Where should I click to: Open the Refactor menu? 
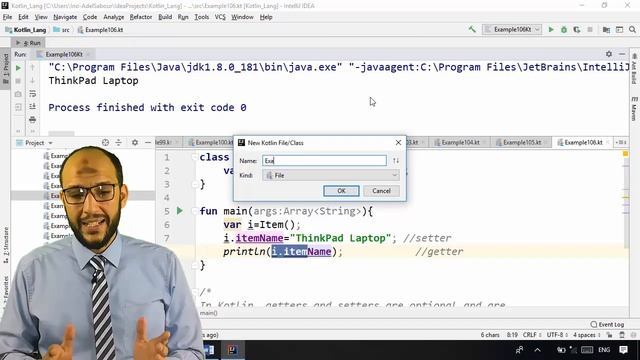(141, 17)
